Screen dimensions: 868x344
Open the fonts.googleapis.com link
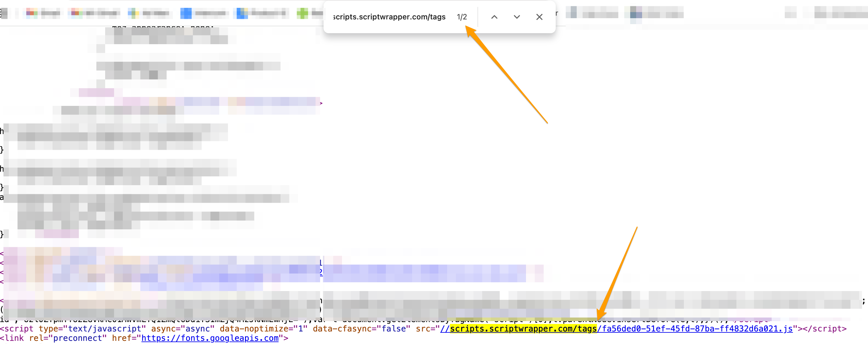point(210,338)
